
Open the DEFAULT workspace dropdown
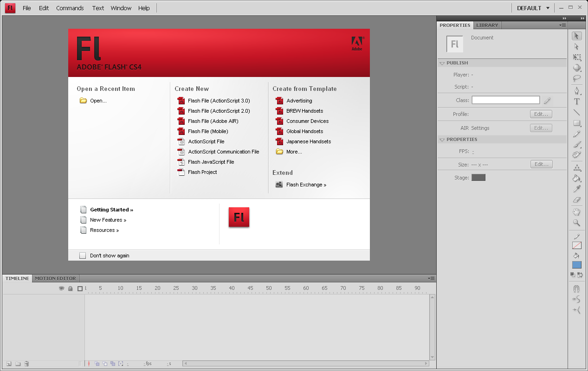click(533, 8)
